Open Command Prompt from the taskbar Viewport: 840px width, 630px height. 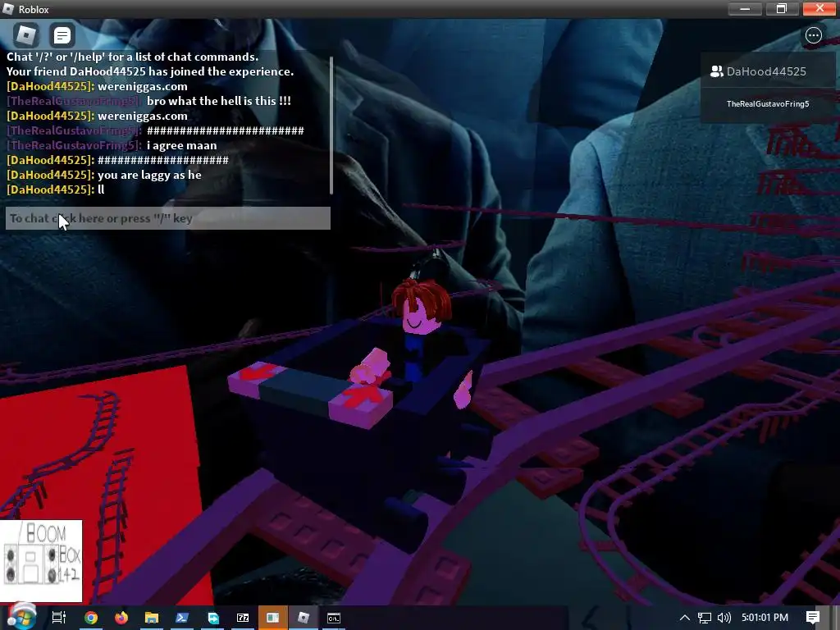click(334, 618)
